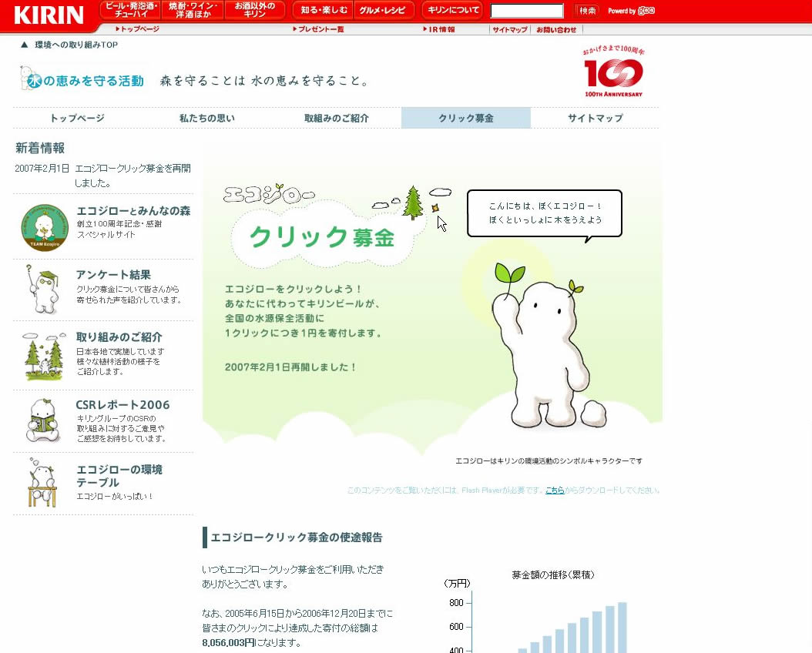Select the クリック募金 tab
This screenshot has height=653, width=812.
tap(466, 118)
